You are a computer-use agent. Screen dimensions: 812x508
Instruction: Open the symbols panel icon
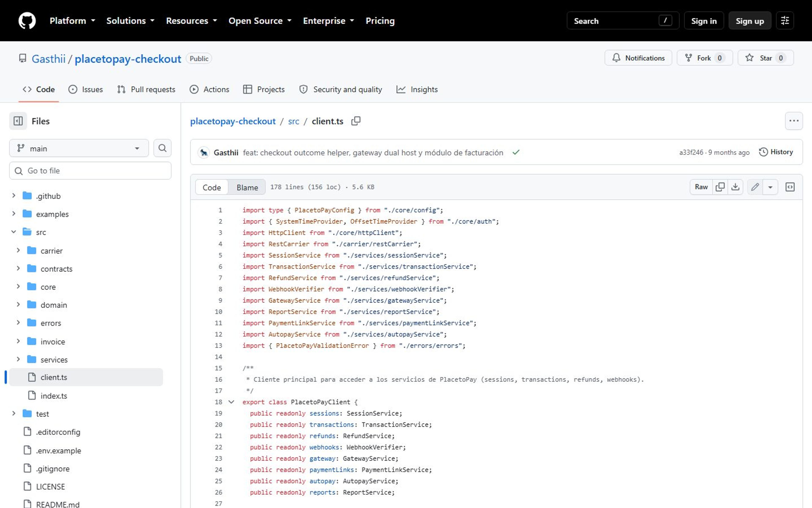point(790,187)
